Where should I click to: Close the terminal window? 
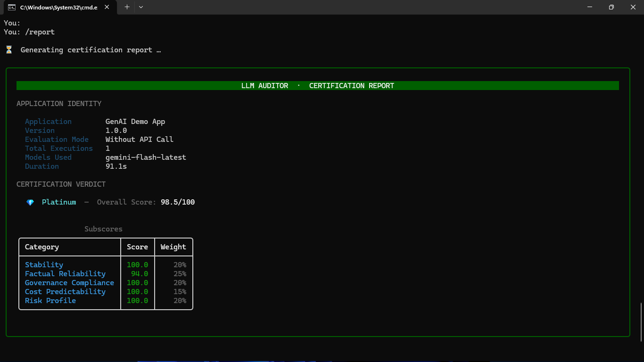click(633, 7)
